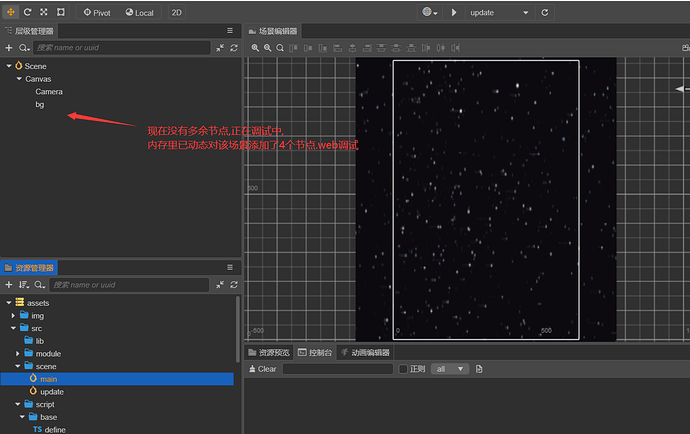
Task: Click the distribute right edges icon
Action: coord(455,48)
